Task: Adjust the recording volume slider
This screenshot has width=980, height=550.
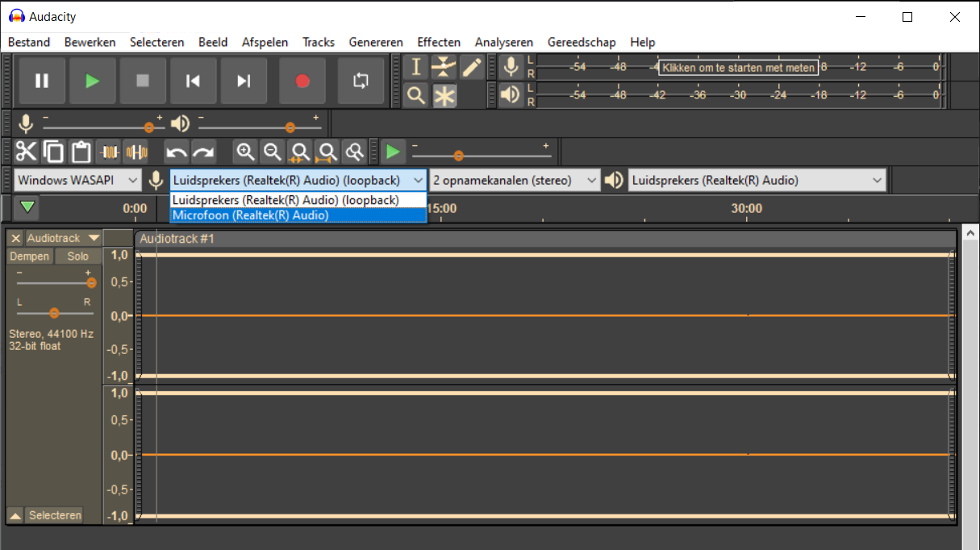Action: click(x=148, y=127)
